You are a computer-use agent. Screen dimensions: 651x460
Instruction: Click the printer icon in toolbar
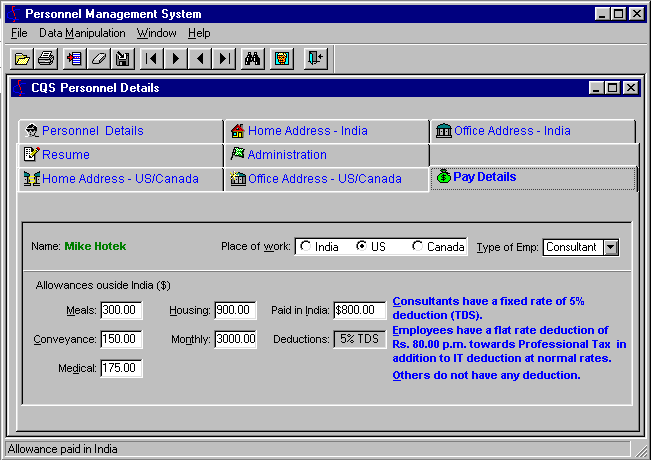46,58
